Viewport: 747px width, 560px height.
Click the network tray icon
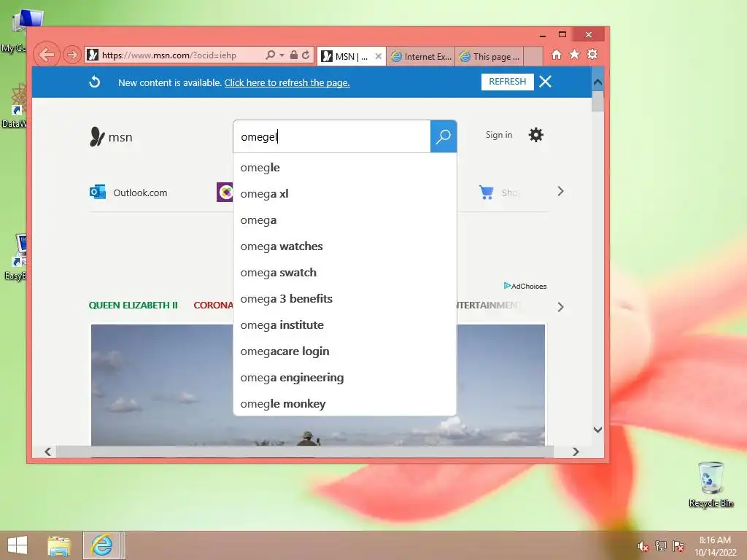click(661, 545)
